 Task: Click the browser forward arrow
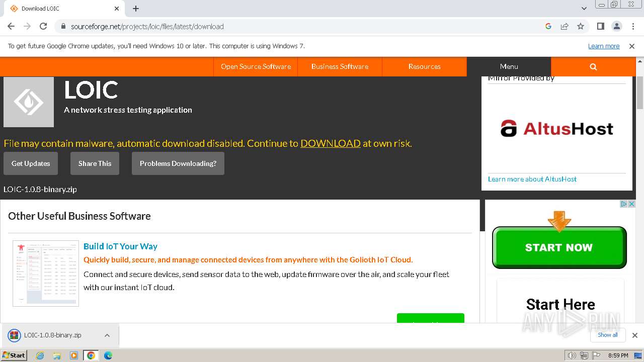pyautogui.click(x=27, y=26)
